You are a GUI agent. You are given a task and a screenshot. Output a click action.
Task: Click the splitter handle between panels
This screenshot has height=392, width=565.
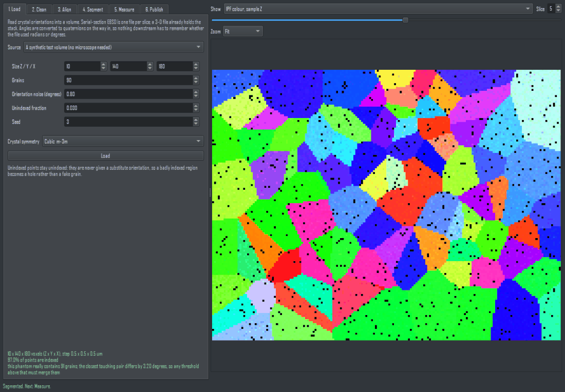click(210, 192)
